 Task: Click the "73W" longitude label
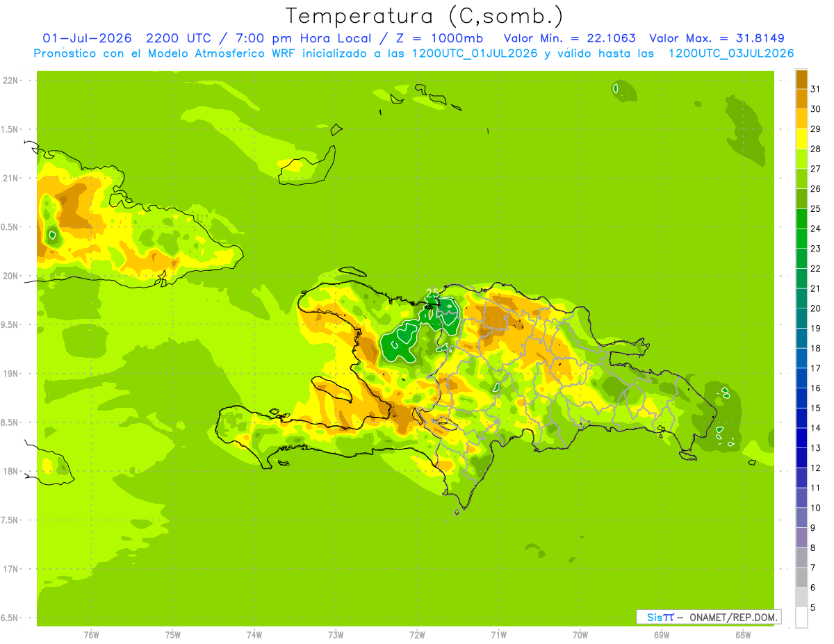(336, 635)
